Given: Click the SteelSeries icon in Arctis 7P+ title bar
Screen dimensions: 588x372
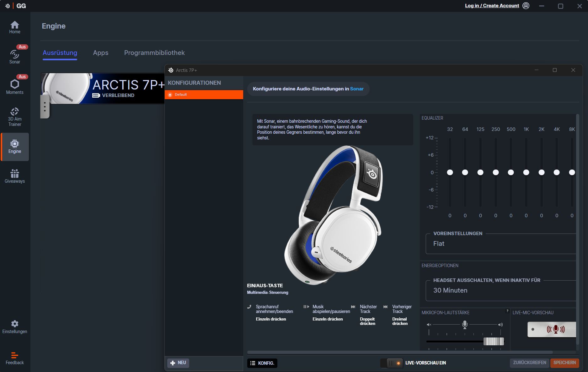Looking at the screenshot, I should click(x=171, y=70).
